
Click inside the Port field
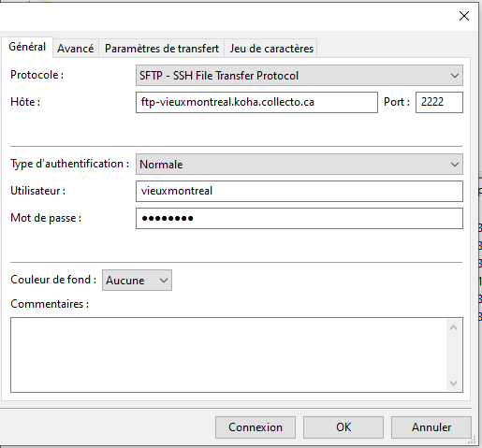click(439, 102)
